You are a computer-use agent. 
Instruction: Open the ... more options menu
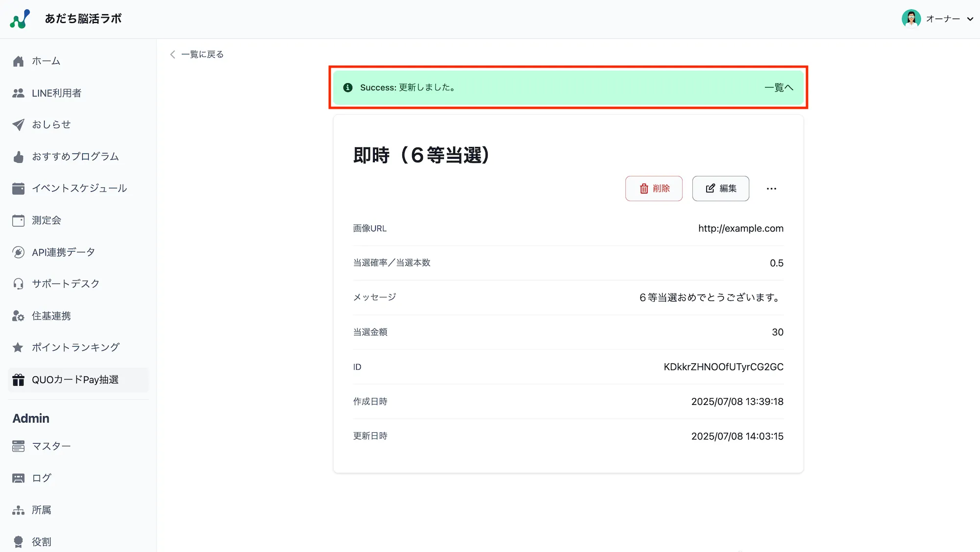(x=772, y=188)
